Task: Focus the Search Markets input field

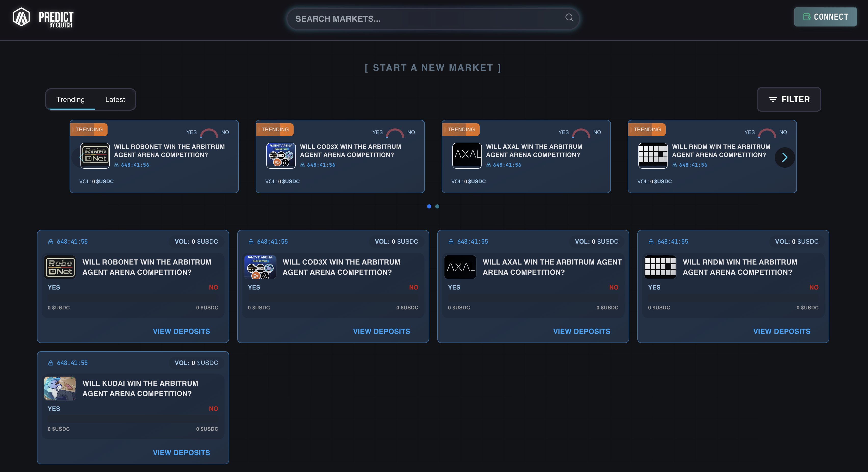Action: coord(433,19)
